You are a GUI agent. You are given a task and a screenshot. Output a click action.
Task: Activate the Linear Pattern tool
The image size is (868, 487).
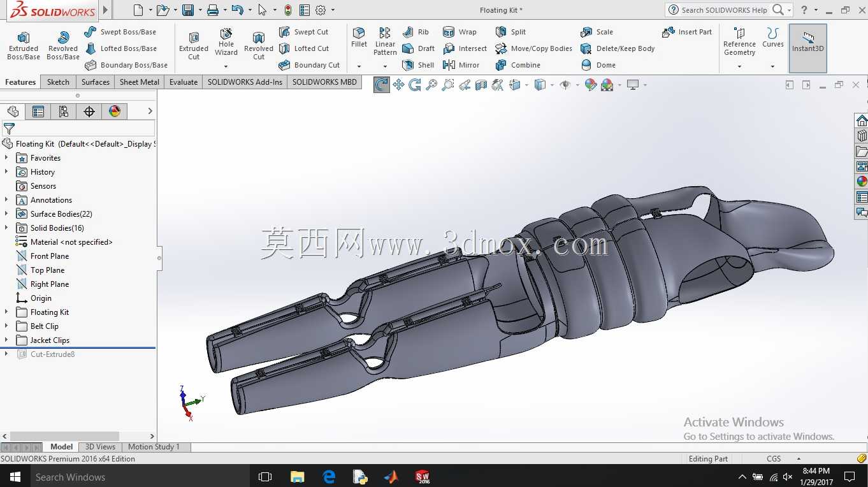(x=385, y=41)
